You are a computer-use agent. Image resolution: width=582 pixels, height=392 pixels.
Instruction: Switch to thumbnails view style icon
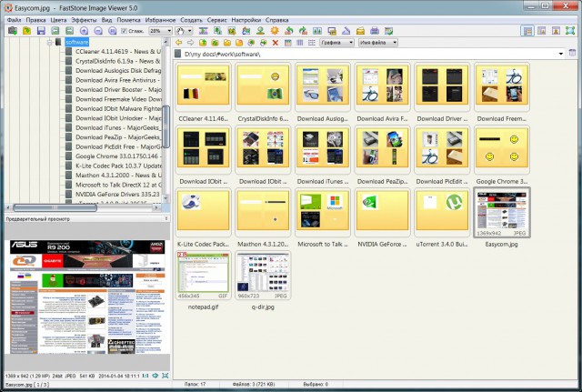(x=287, y=43)
